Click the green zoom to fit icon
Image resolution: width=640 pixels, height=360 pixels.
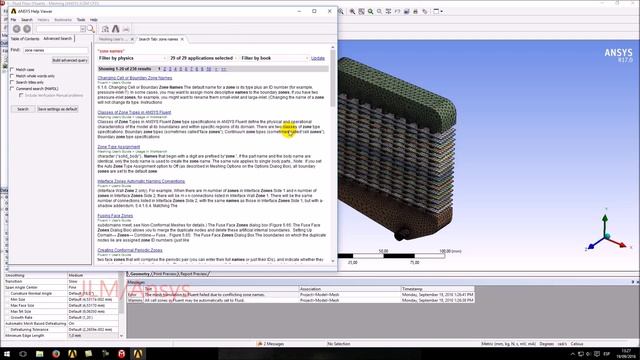pos(370,11)
